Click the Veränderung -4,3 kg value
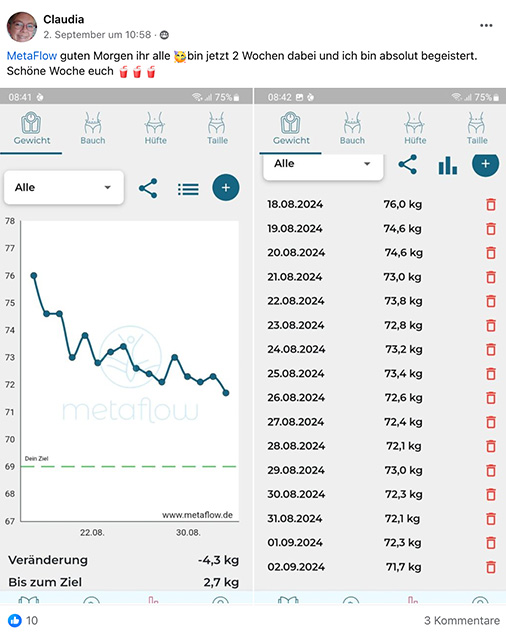This screenshot has width=506, height=640. coord(218,560)
